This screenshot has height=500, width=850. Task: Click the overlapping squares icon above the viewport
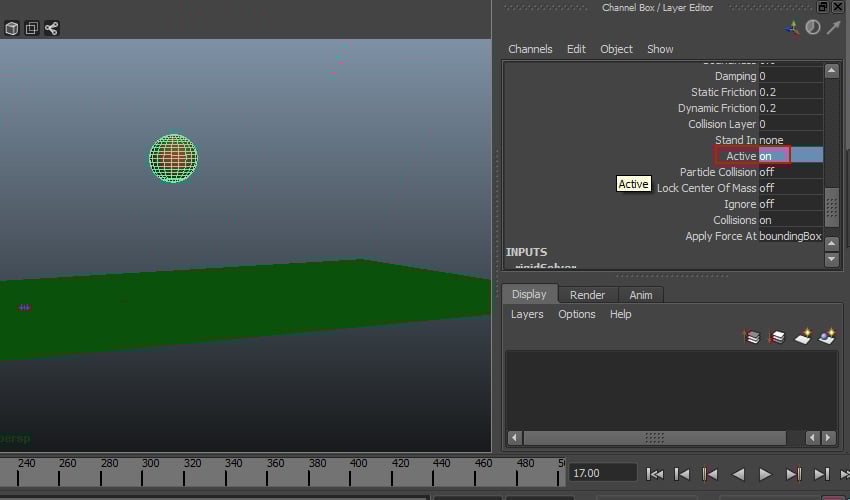(x=31, y=28)
